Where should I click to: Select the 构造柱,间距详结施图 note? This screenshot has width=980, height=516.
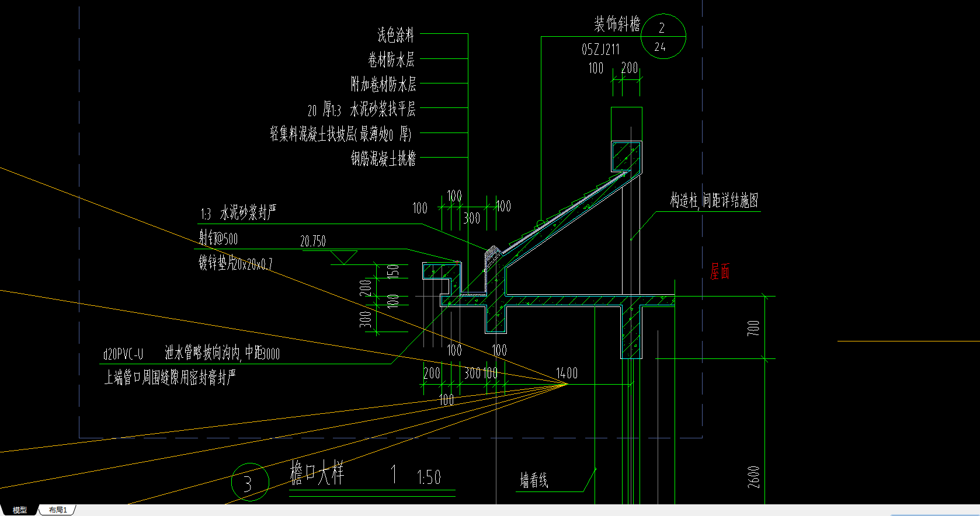click(x=714, y=201)
